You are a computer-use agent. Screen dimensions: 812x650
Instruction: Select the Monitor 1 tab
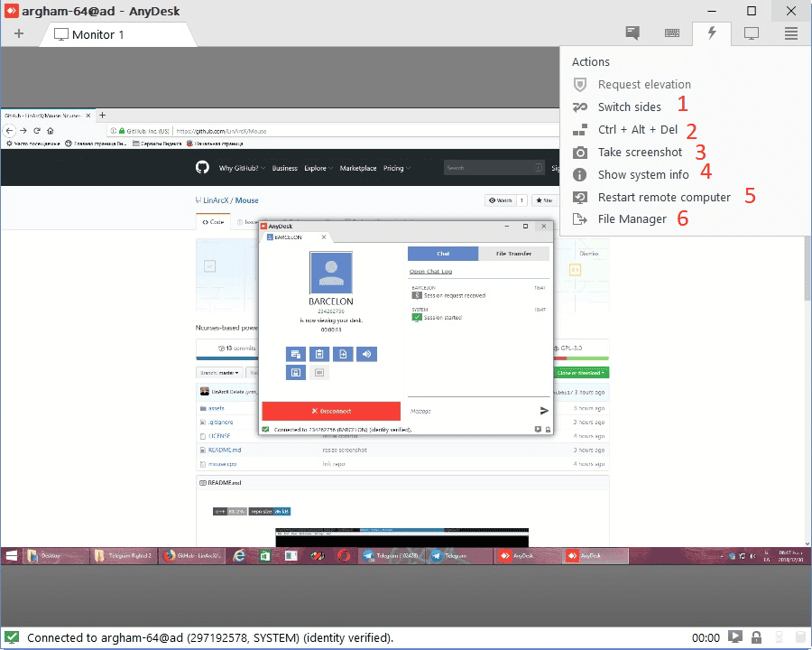click(118, 34)
